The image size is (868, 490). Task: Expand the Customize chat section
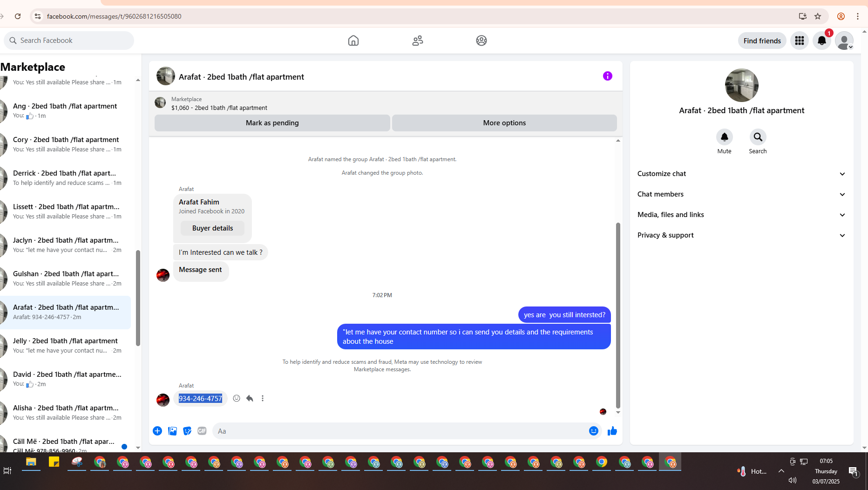click(x=741, y=174)
